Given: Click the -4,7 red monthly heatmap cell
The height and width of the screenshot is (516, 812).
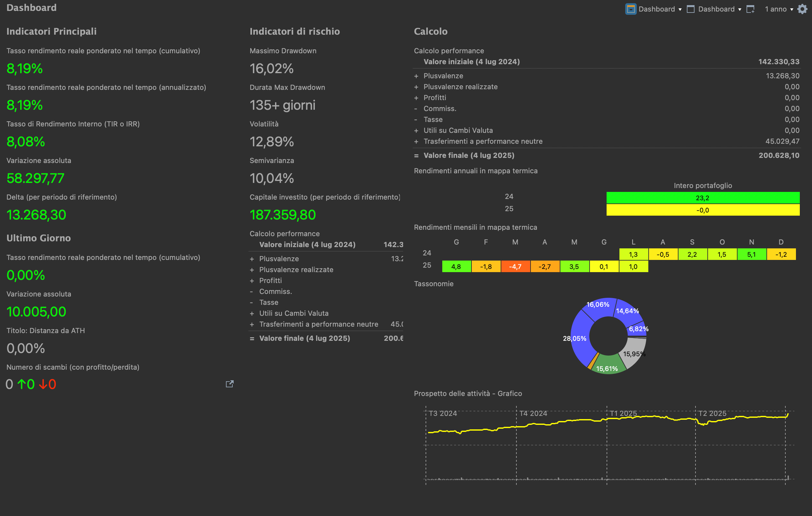Looking at the screenshot, I should [x=515, y=267].
